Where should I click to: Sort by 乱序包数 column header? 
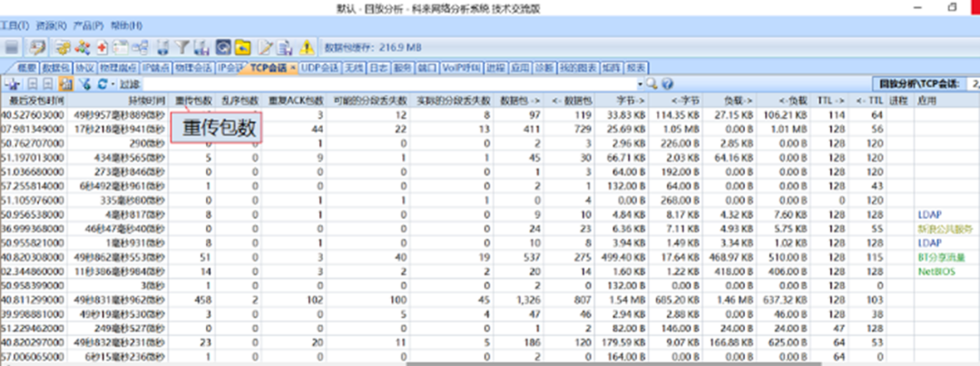coord(240,100)
